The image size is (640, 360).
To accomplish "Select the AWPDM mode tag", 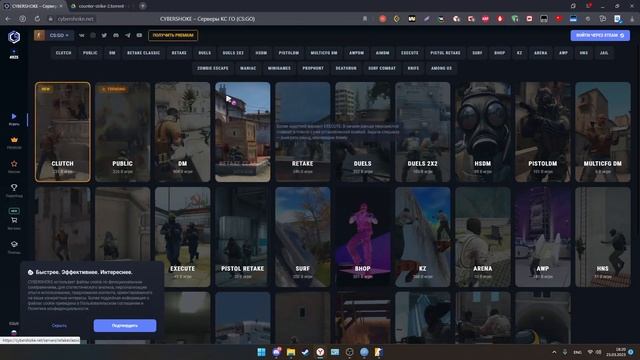I will [x=356, y=53].
